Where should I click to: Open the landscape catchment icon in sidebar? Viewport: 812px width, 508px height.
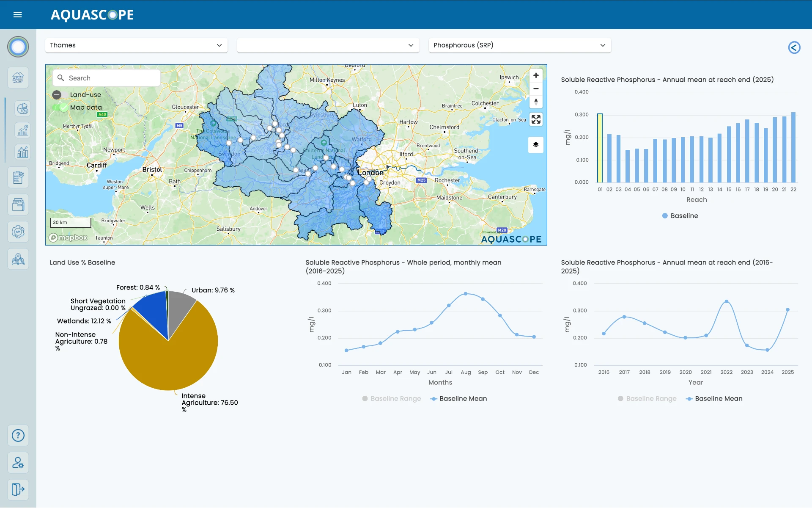coord(18,77)
